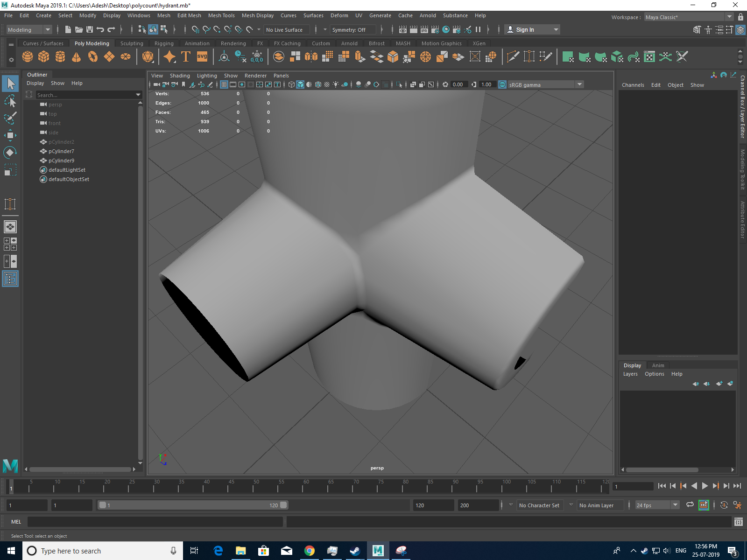Open the viewport Shading menu
Screen dimensions: 747x560
[180, 76]
